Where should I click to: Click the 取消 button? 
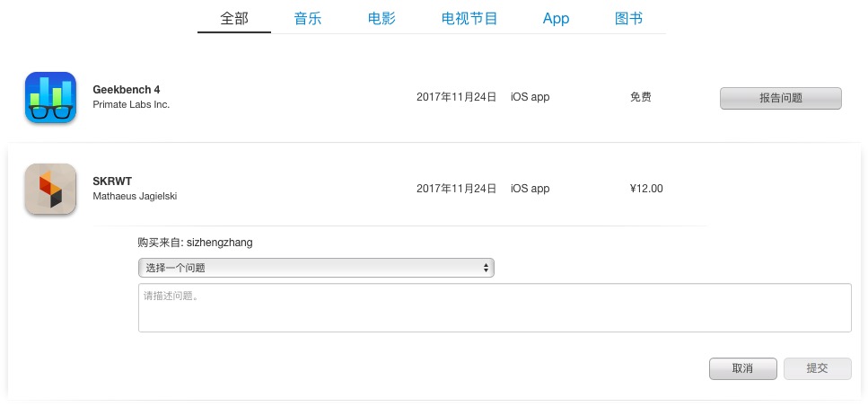(x=743, y=368)
